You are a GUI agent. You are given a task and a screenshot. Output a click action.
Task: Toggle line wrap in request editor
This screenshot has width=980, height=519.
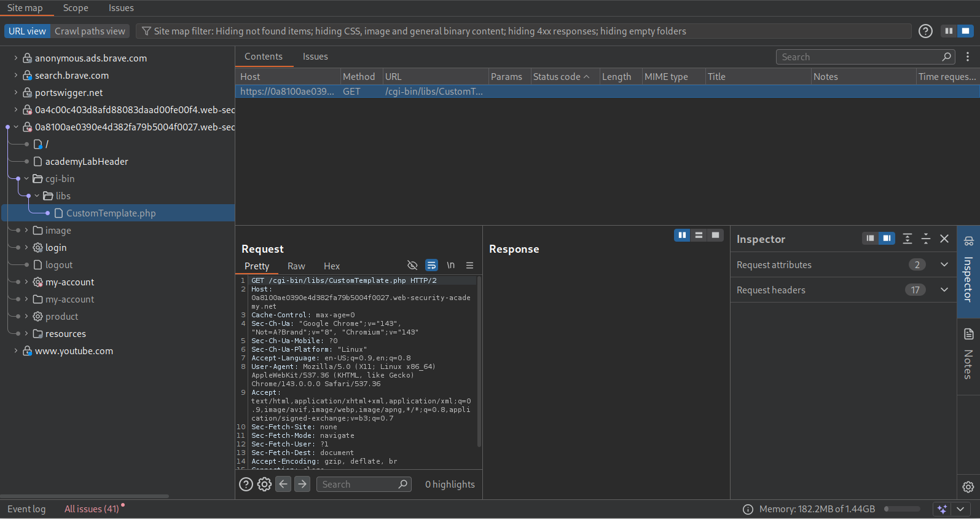point(432,266)
